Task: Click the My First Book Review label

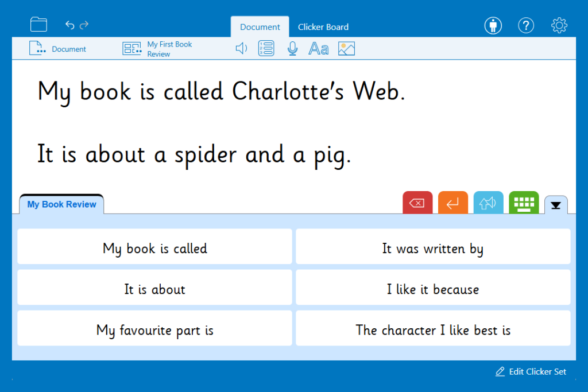Action: (169, 49)
